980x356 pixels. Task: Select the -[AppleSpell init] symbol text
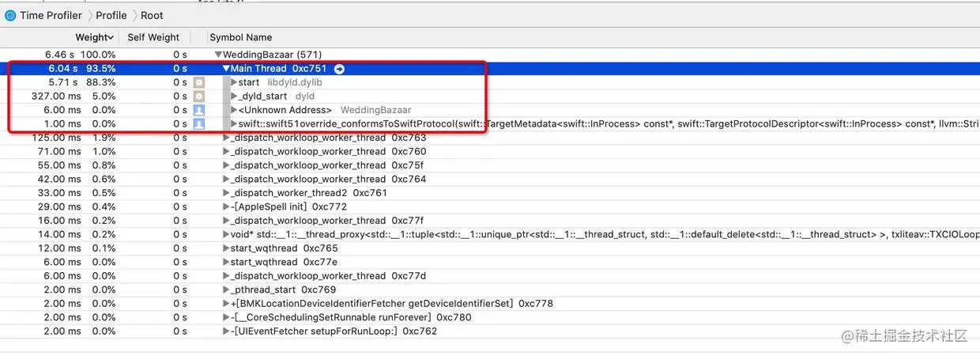[269, 207]
